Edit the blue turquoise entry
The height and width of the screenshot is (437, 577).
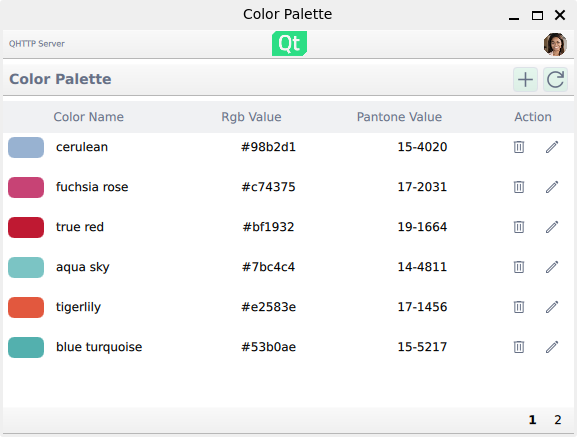pyautogui.click(x=552, y=347)
